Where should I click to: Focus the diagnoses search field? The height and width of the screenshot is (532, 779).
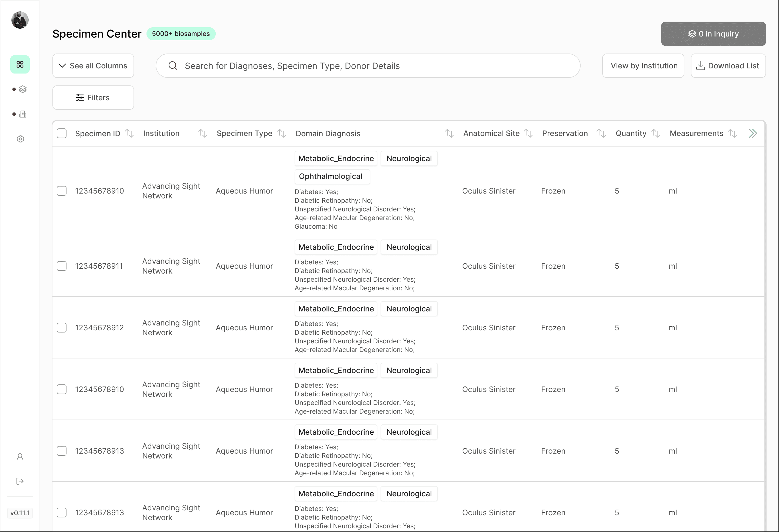click(x=368, y=66)
